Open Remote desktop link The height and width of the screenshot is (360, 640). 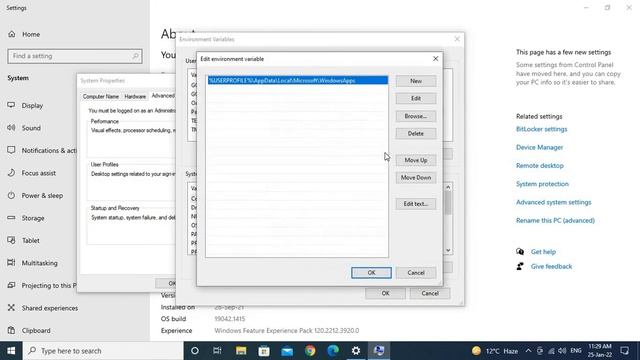pos(540,166)
